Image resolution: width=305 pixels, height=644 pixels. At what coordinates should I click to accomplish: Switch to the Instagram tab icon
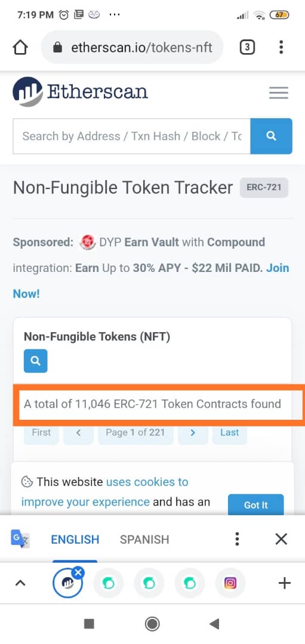230,583
